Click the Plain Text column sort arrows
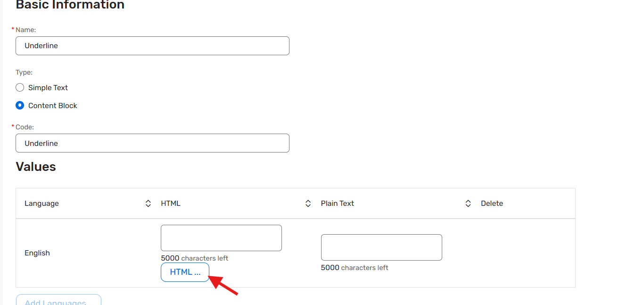 468,203
